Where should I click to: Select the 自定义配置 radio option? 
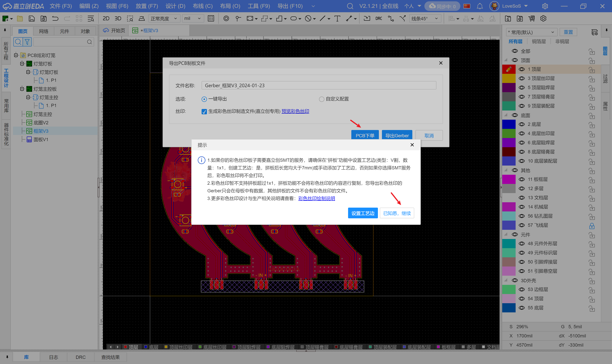pyautogui.click(x=321, y=99)
